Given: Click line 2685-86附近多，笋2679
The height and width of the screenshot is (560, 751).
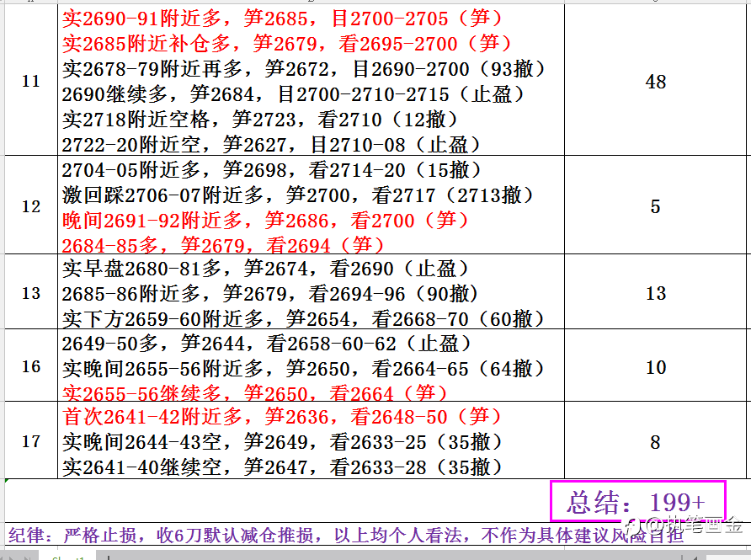Looking at the screenshot, I should point(270,294).
